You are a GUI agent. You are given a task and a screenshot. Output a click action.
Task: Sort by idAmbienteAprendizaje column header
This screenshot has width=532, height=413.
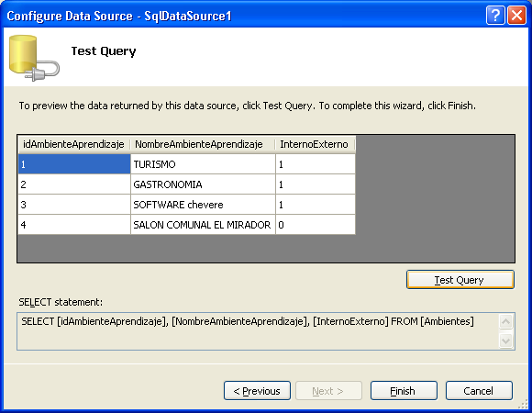pos(74,145)
